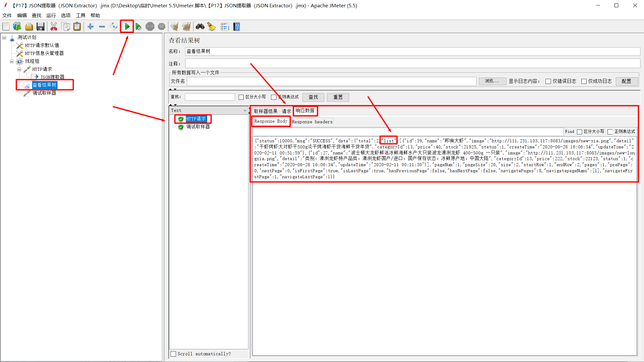Switch to the 响应数据 tab

pos(305,111)
